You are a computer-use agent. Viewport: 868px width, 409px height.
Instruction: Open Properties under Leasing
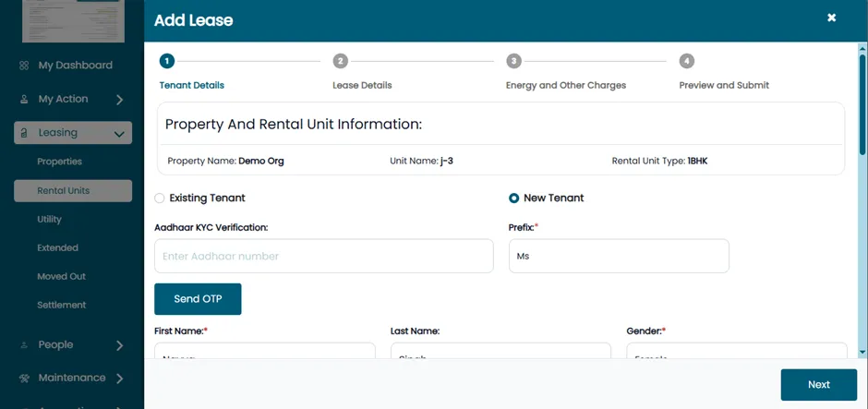[x=60, y=162]
